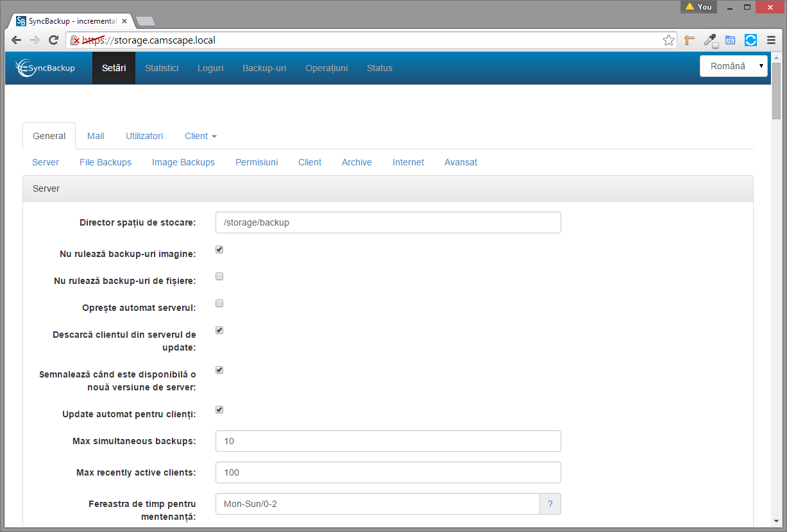The height and width of the screenshot is (532, 787).
Task: Go to Backup-uri in the navbar
Action: tap(264, 68)
